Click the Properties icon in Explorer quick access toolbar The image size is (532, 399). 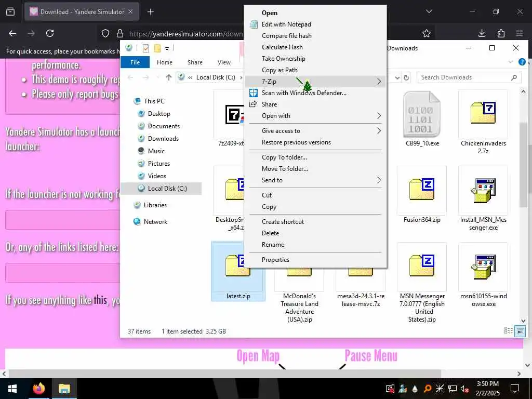coord(146,48)
